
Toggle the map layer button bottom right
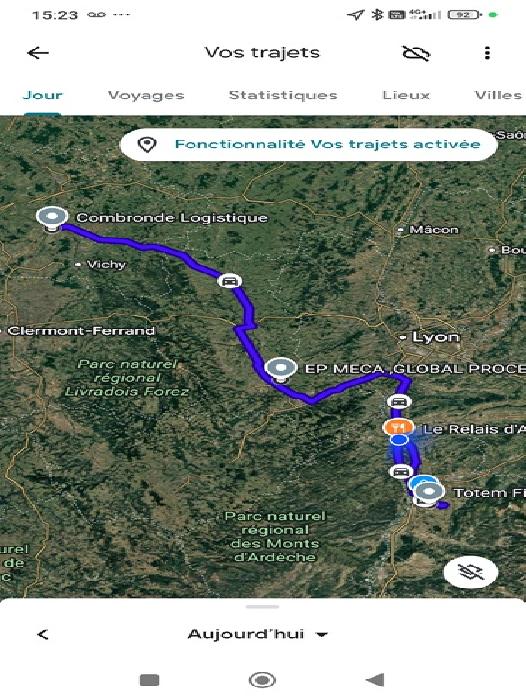[471, 572]
